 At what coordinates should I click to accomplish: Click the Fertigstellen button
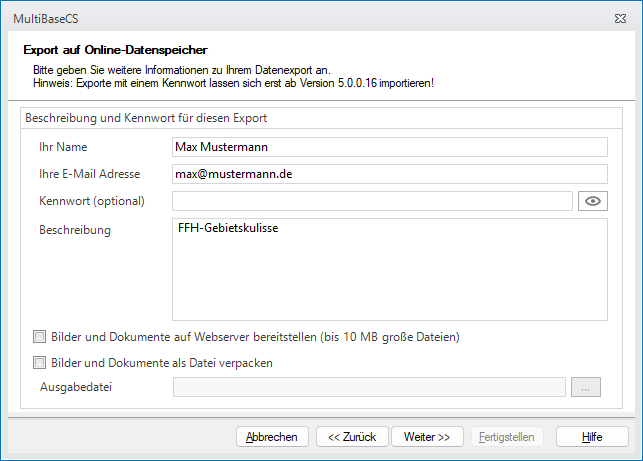point(507,437)
